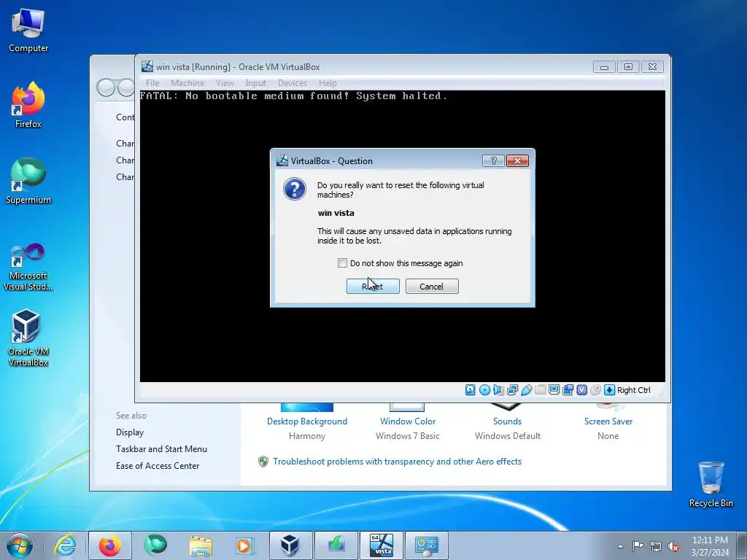The width and height of the screenshot is (747, 560).
Task: Click the virtualization features CPU icon
Action: [x=581, y=390]
